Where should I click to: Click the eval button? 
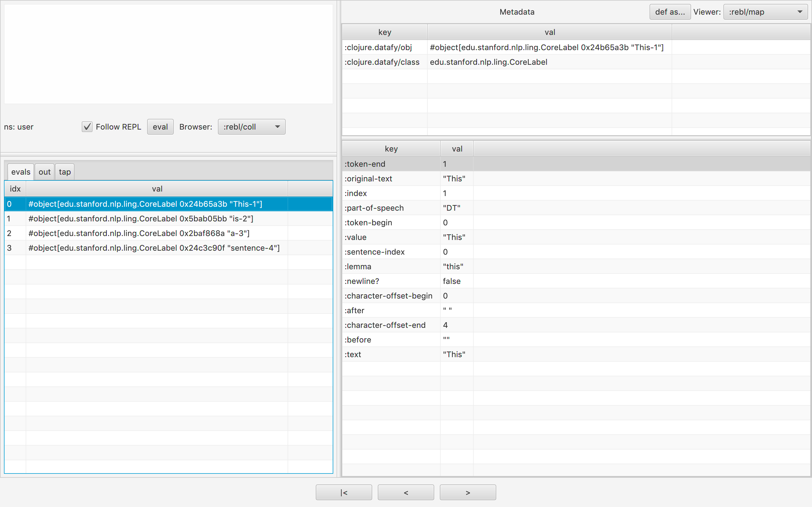click(160, 127)
